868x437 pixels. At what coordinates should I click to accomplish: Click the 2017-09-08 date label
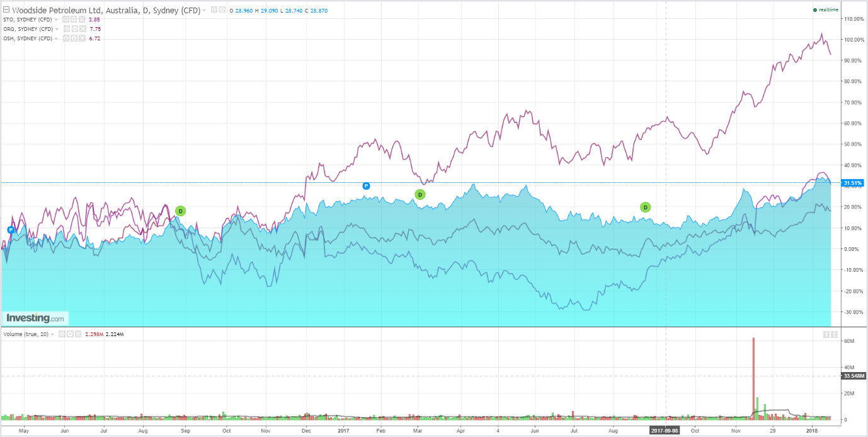[x=666, y=431]
